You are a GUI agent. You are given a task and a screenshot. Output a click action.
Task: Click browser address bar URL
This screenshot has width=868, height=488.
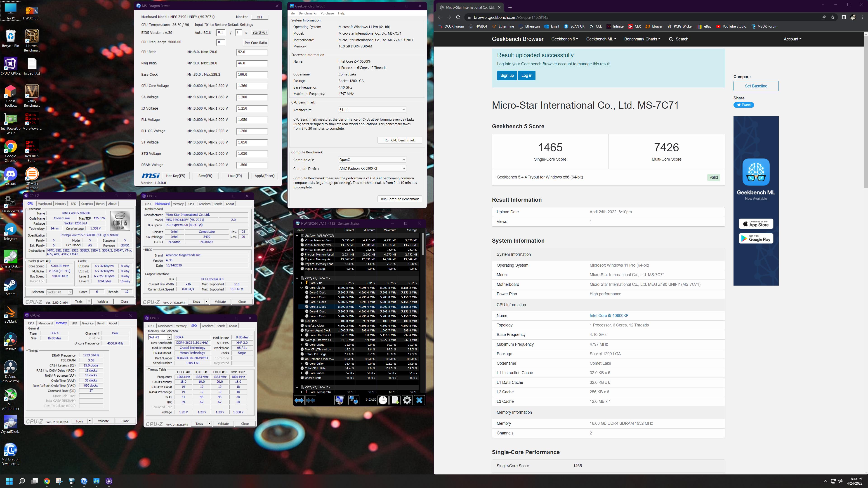pos(511,17)
